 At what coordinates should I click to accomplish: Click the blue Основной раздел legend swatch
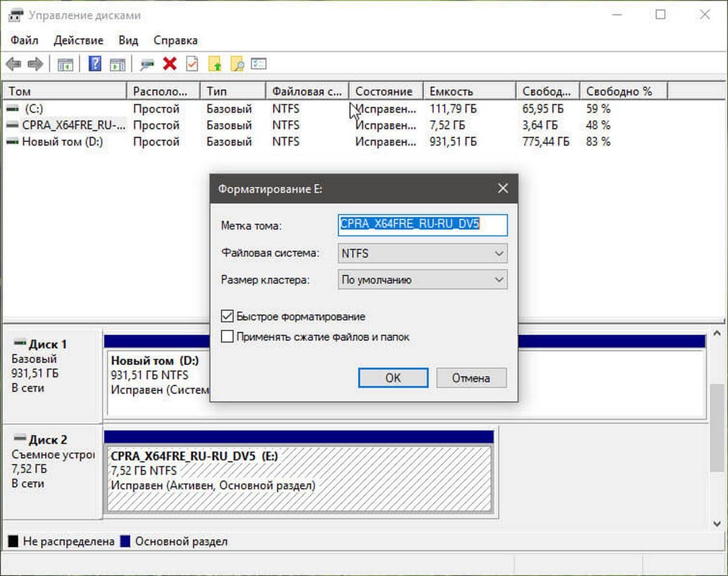tap(125, 541)
